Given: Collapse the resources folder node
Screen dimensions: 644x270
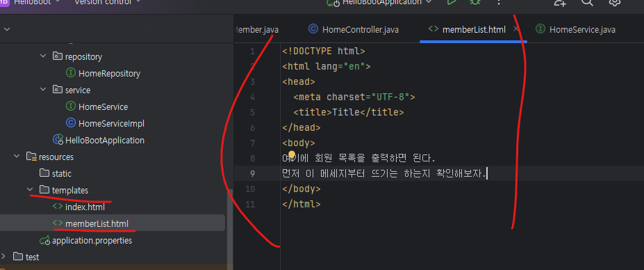Looking at the screenshot, I should click(x=17, y=157).
